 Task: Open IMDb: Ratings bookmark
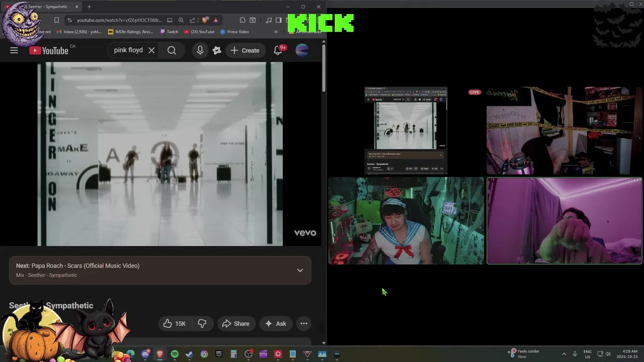click(130, 32)
